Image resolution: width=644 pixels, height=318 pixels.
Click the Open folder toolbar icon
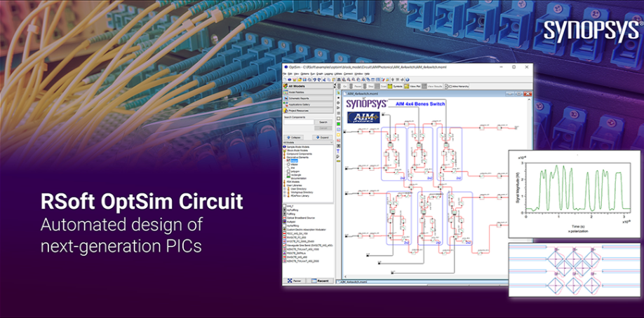(300, 80)
